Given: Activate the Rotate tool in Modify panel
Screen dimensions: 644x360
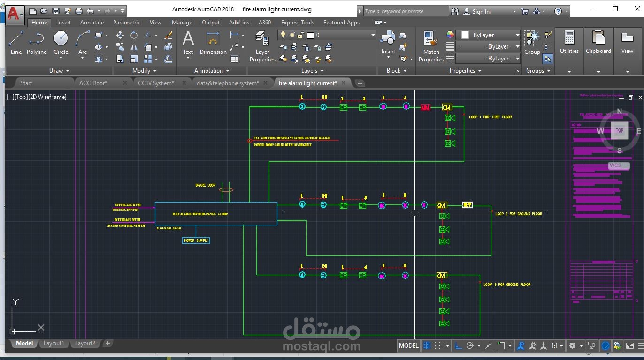Looking at the screenshot, I should coord(134,35).
